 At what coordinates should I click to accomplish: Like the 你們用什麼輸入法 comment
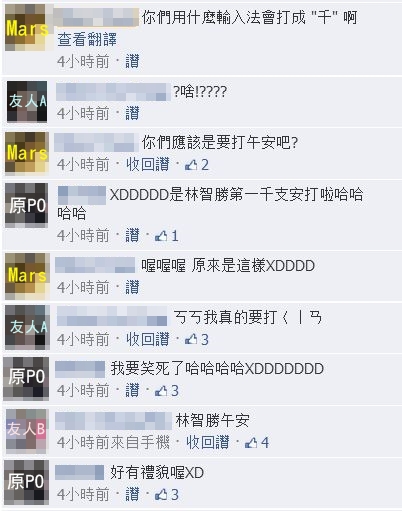pyautogui.click(x=132, y=62)
